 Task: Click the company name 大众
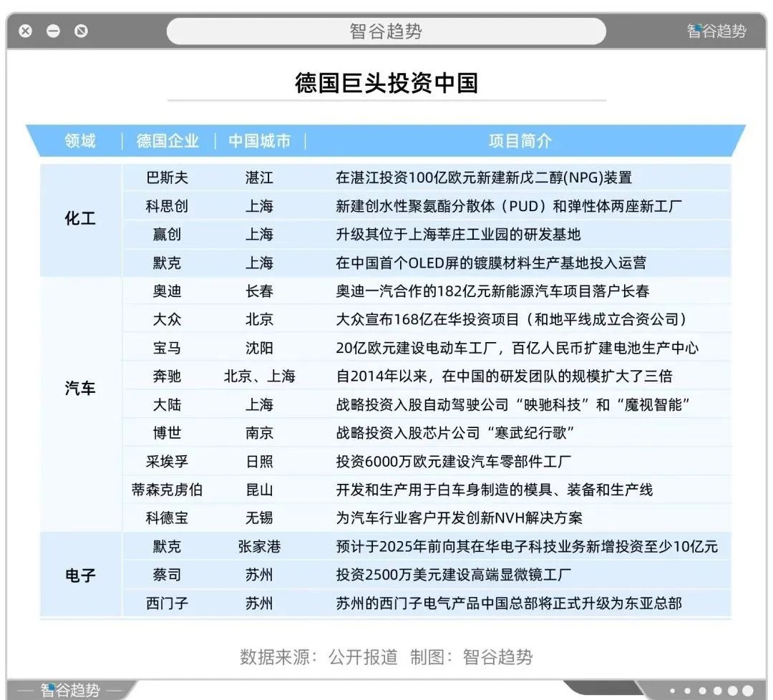click(x=167, y=319)
